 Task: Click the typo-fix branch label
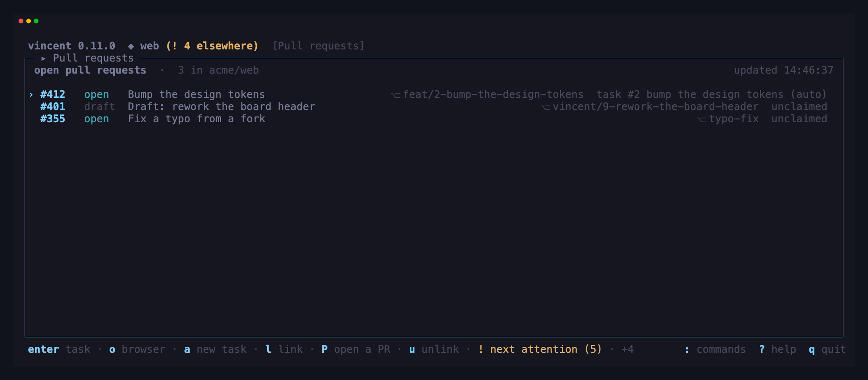728,119
